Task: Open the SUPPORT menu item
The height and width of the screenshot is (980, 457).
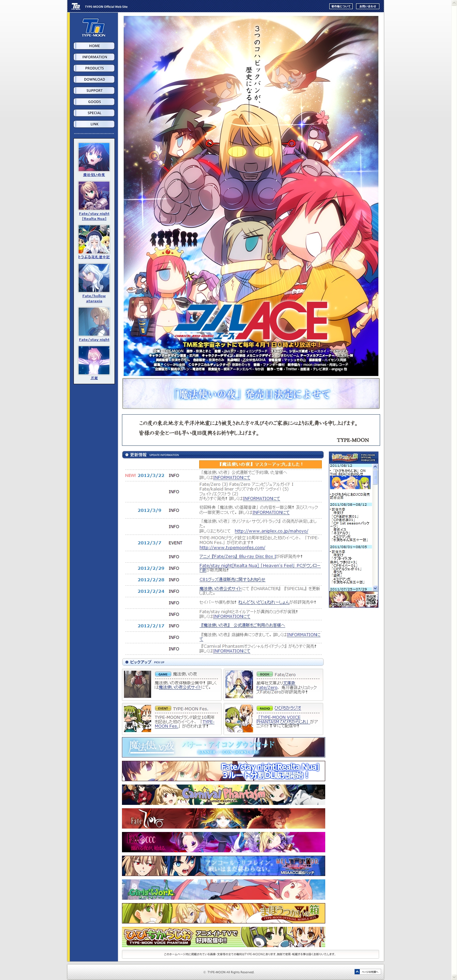Action: pos(94,90)
